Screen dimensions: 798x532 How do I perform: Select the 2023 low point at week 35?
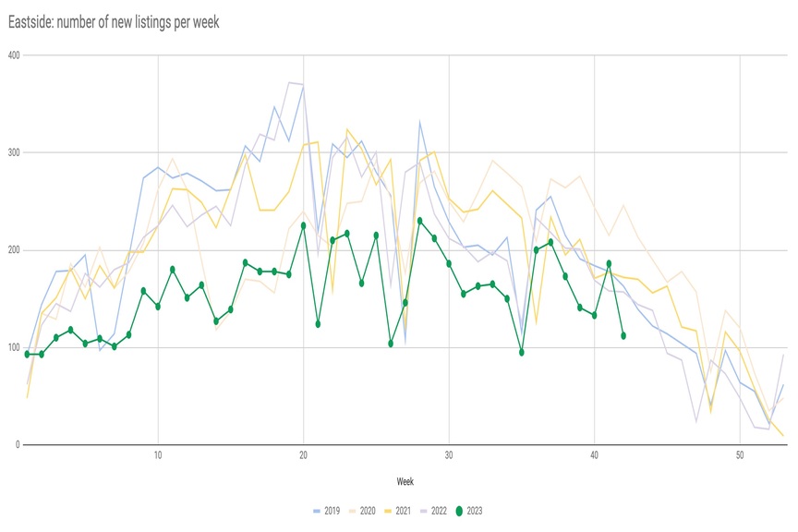click(522, 352)
